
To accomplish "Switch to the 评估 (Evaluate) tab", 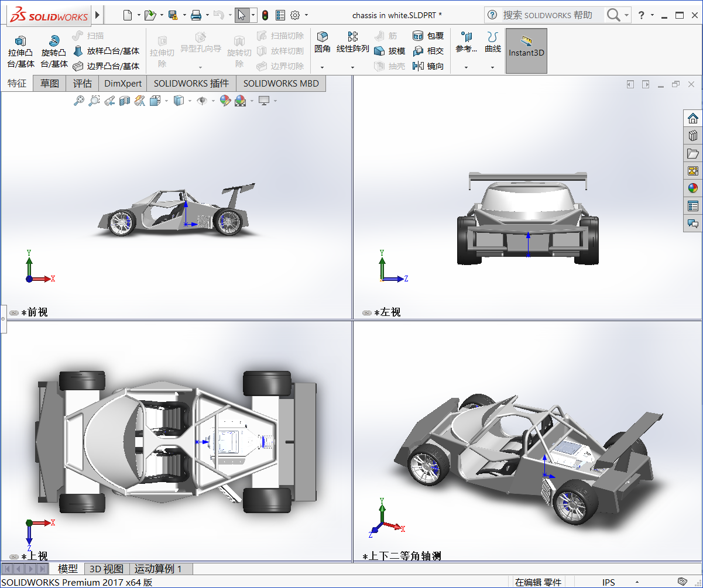I will pos(82,83).
